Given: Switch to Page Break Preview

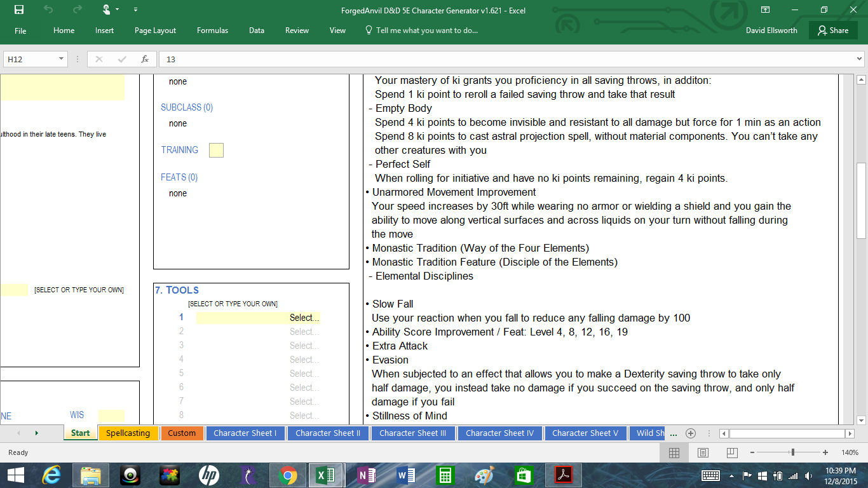Looking at the screenshot, I should coord(732,452).
